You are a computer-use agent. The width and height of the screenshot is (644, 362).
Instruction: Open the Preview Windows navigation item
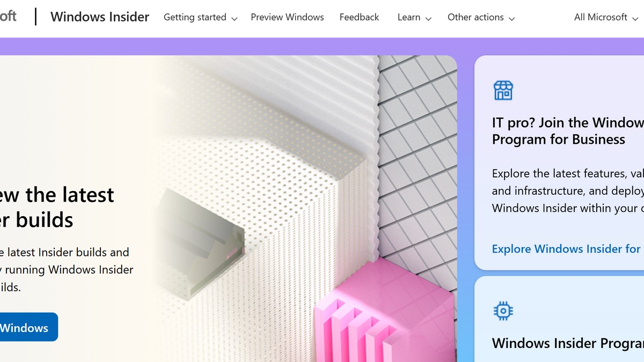click(x=287, y=17)
